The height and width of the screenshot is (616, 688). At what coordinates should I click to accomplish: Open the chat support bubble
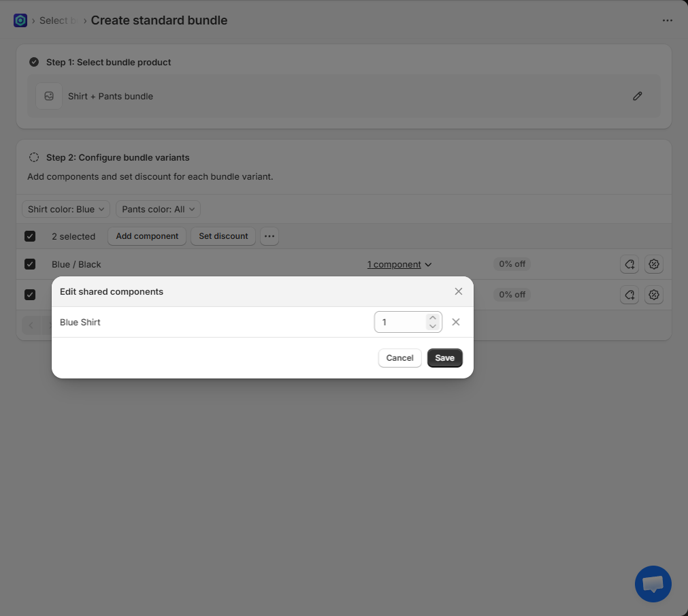pos(653,584)
